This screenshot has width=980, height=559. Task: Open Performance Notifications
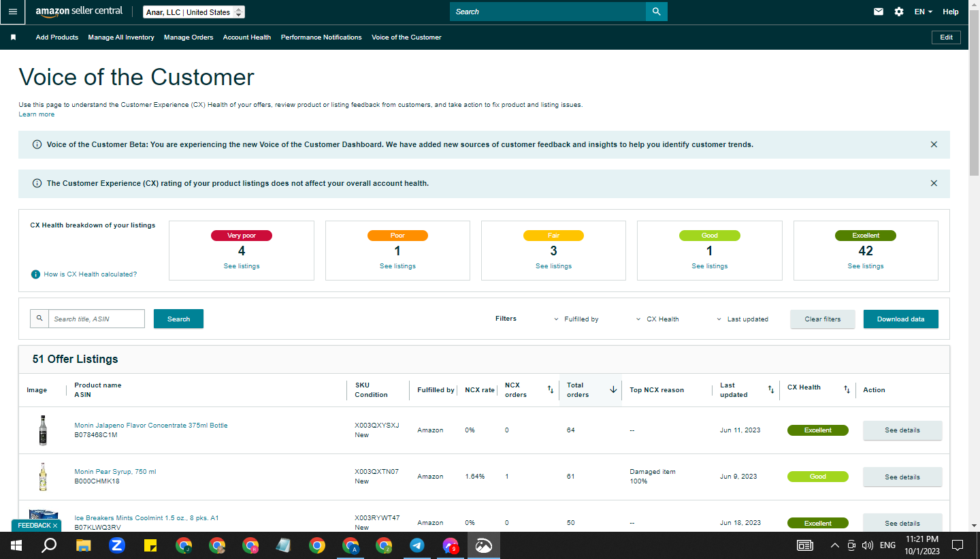pyautogui.click(x=321, y=37)
